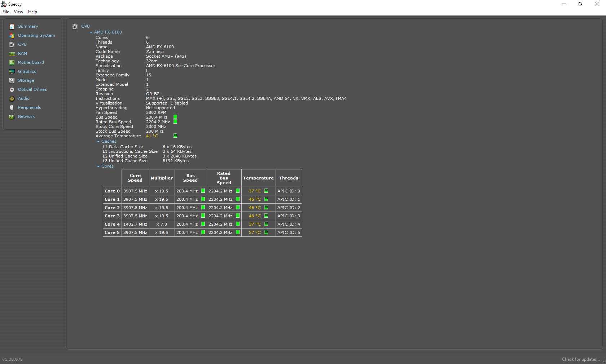The height and width of the screenshot is (364, 606).
Task: Open the RAM section
Action: click(x=22, y=53)
